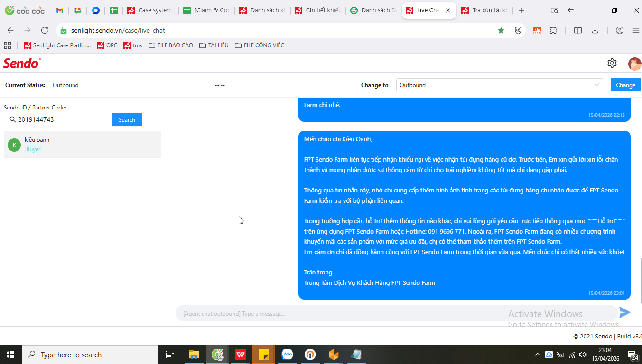The height and width of the screenshot is (364, 642).
Task: Click the 15/04/2026 23:04 message timestamp
Action: [x=606, y=293]
